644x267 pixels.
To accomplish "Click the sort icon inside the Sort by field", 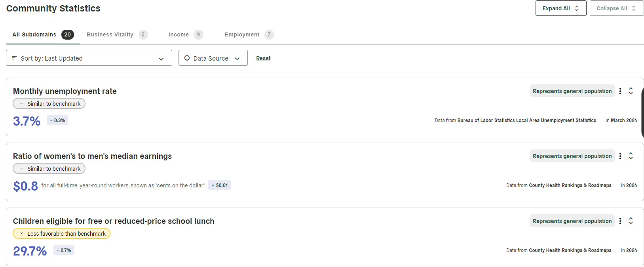I will 14,58.
